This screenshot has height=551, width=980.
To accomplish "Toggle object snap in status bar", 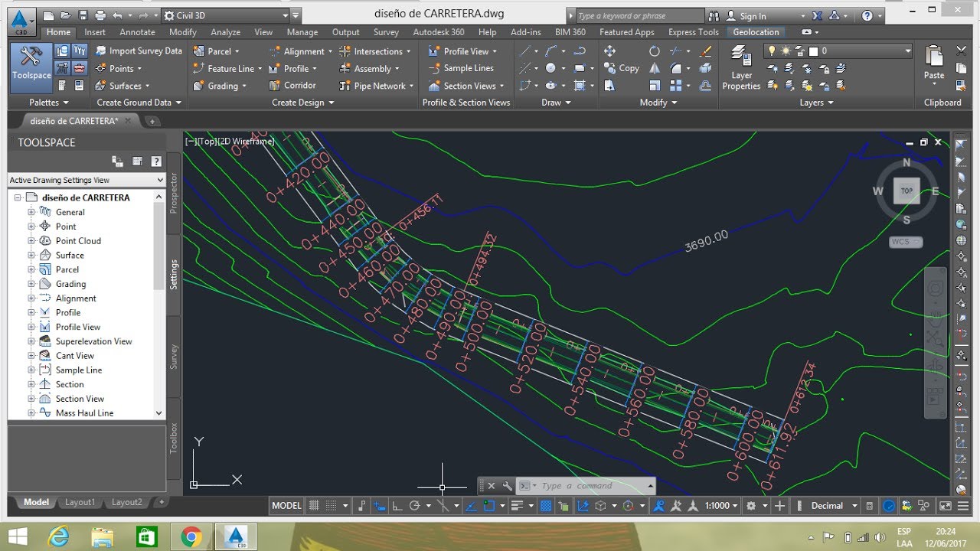I will [490, 506].
